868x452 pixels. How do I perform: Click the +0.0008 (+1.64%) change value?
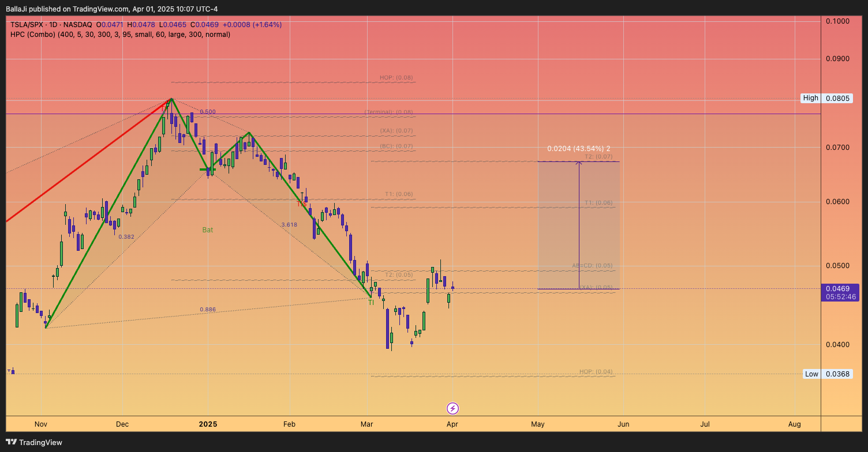[252, 25]
